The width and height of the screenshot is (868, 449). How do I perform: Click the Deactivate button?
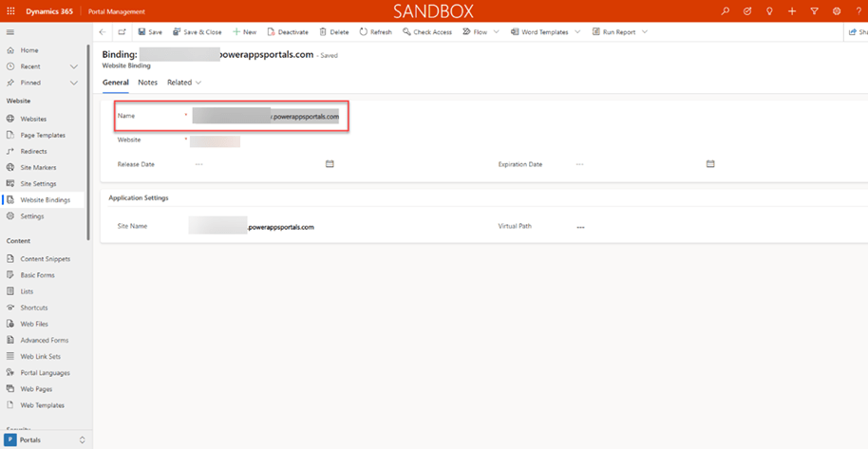[x=287, y=32]
